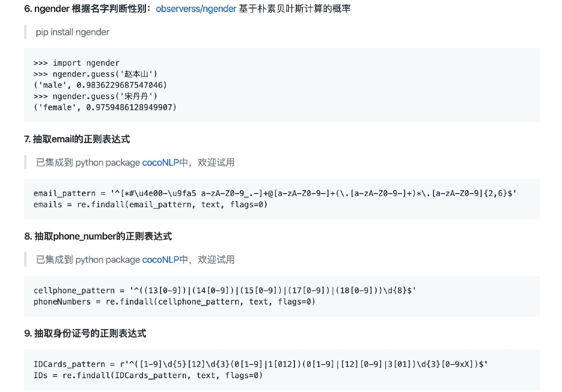Click heading 6 about ngender gender detection
The height and width of the screenshot is (392, 562).
pos(187,9)
